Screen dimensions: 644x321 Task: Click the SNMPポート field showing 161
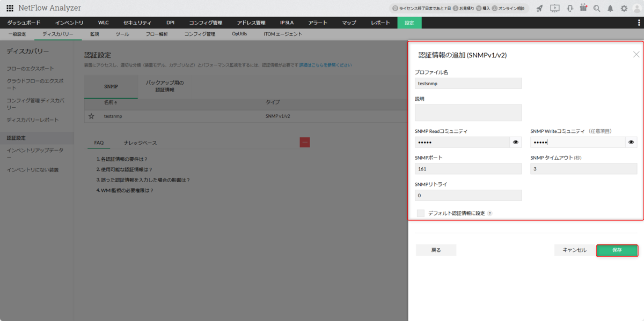click(468, 169)
